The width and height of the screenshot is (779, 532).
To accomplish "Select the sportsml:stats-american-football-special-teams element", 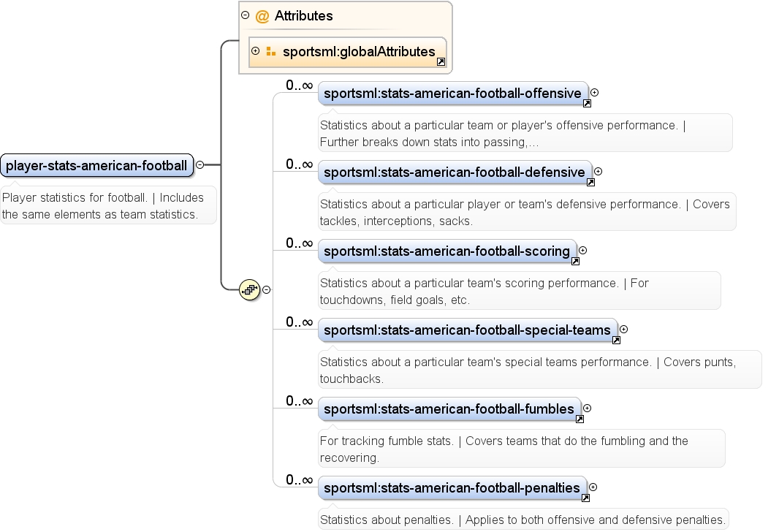I will point(468,330).
